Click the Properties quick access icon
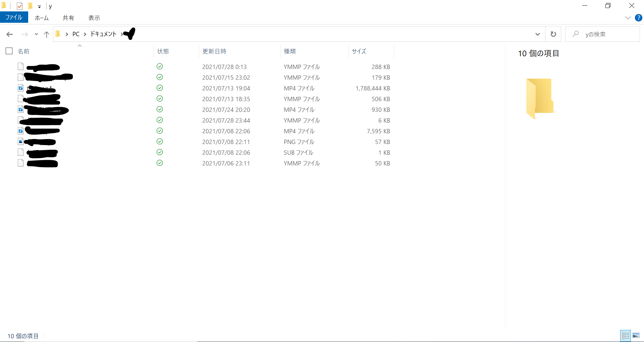The image size is (644, 342). tap(19, 6)
